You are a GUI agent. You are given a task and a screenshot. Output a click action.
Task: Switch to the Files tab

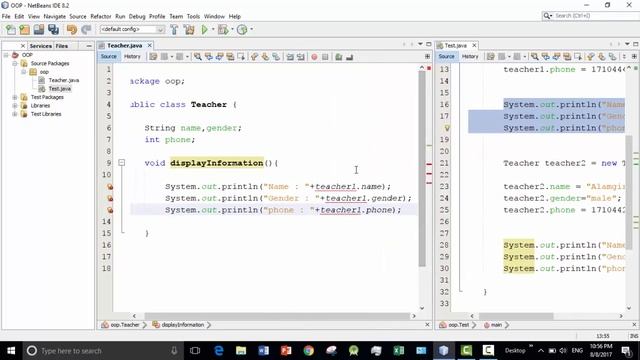pos(62,46)
